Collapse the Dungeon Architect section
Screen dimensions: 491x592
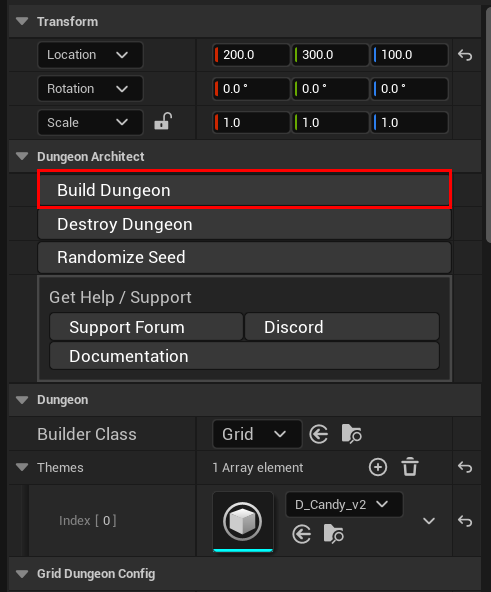pos(22,156)
